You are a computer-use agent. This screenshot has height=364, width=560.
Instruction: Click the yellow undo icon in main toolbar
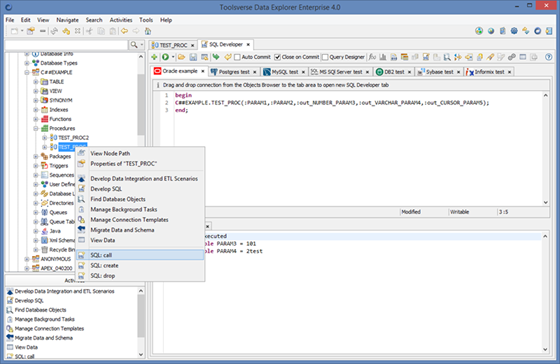pos(66,31)
